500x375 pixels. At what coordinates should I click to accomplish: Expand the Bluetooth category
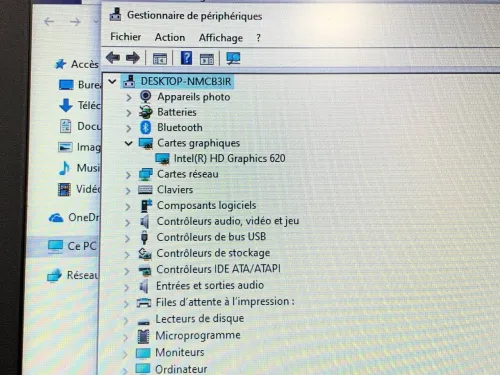[x=129, y=128]
